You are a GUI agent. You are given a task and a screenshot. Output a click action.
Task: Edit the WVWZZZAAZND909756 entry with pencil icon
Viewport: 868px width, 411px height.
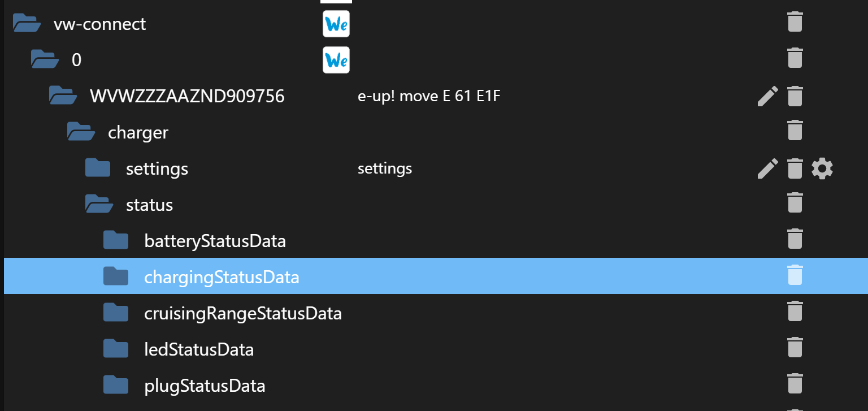click(767, 96)
